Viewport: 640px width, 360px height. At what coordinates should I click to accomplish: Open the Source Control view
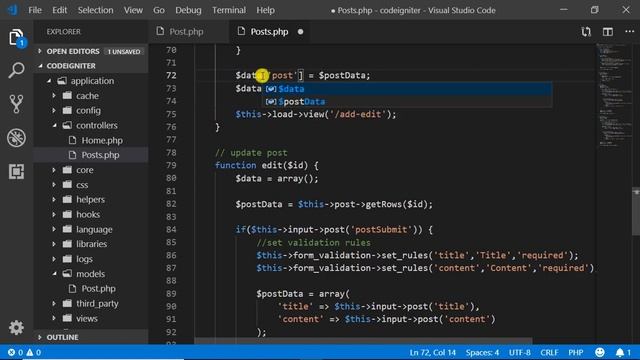click(x=16, y=104)
